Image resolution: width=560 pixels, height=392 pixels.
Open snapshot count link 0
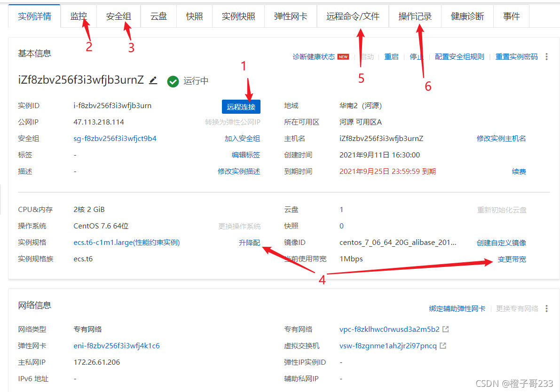click(341, 226)
